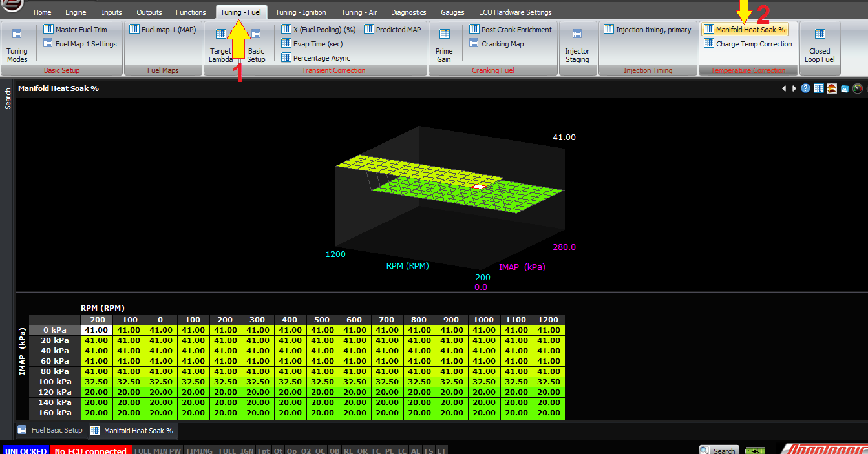Image resolution: width=868 pixels, height=454 pixels.
Task: Open the Predicted MAP table
Action: pos(392,30)
